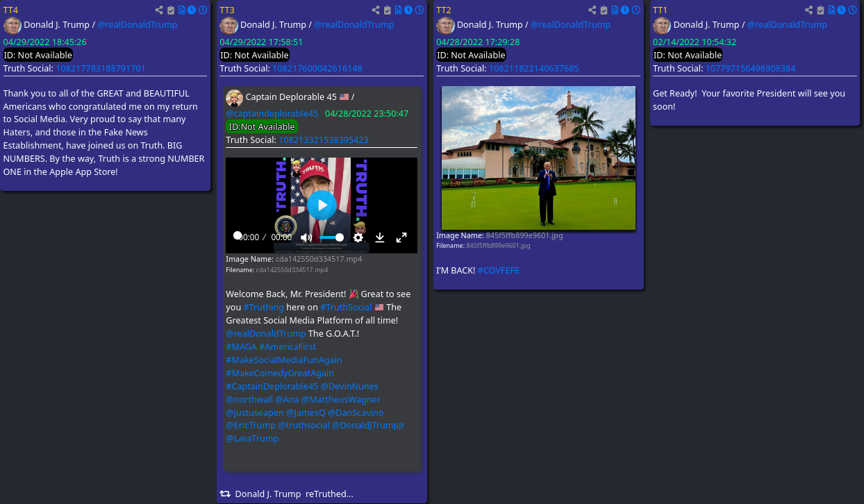864x504 pixels.
Task: Click the #MakeSocialMediaFunAgain hashtag
Action: tap(284, 360)
